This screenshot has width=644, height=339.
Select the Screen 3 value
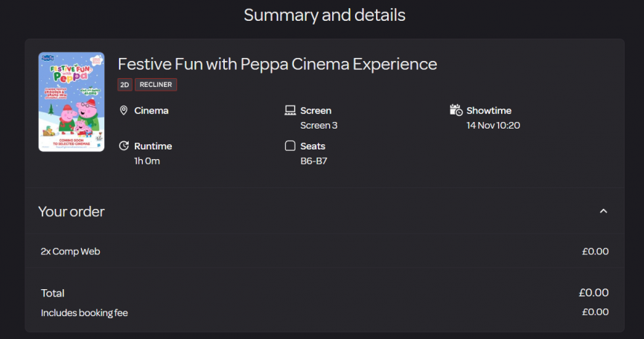[x=319, y=126]
